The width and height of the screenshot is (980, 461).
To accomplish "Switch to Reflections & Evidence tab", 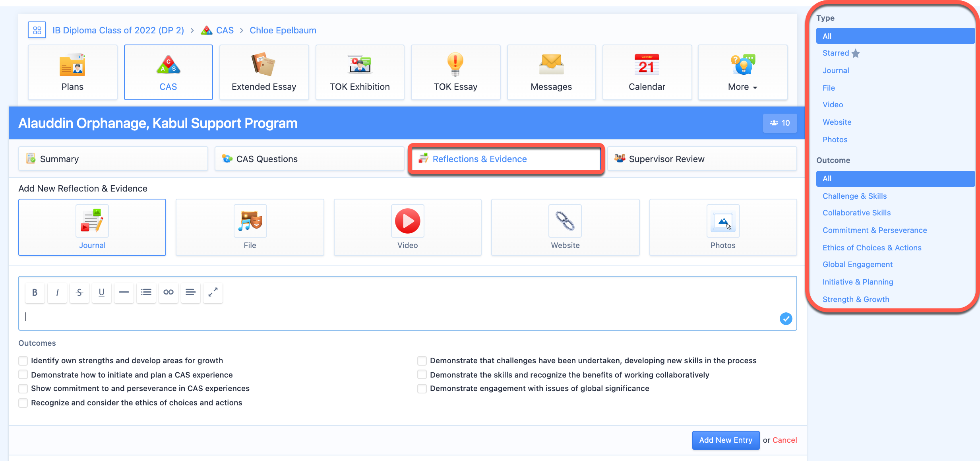I will click(x=505, y=159).
